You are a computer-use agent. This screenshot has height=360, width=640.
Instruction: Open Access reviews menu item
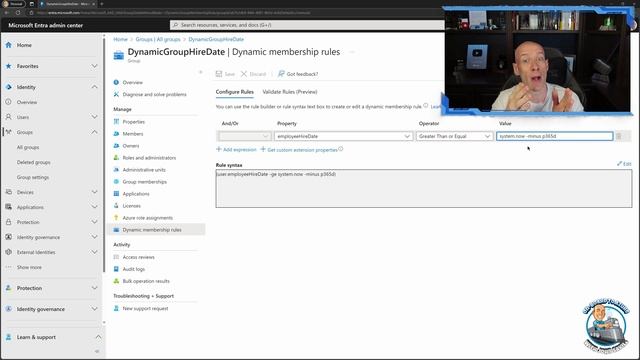(138, 257)
